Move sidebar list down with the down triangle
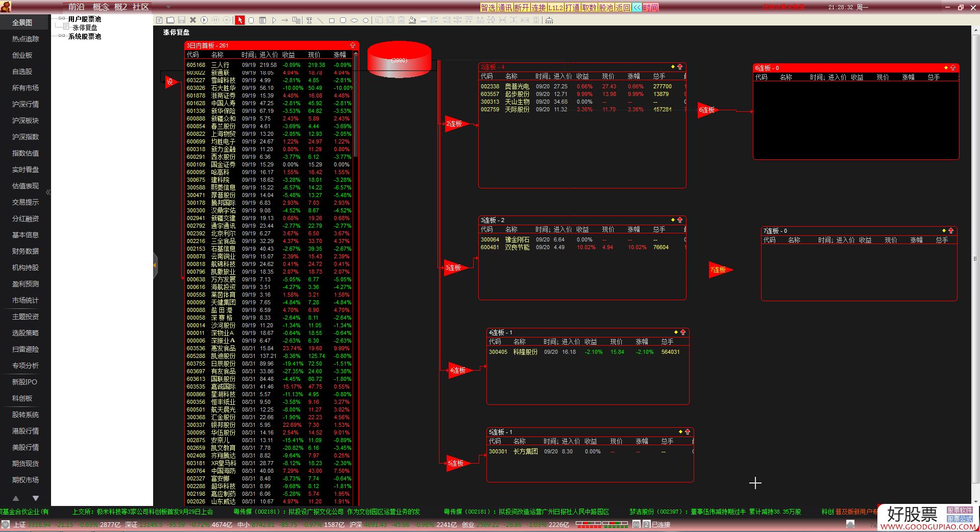 36,498
